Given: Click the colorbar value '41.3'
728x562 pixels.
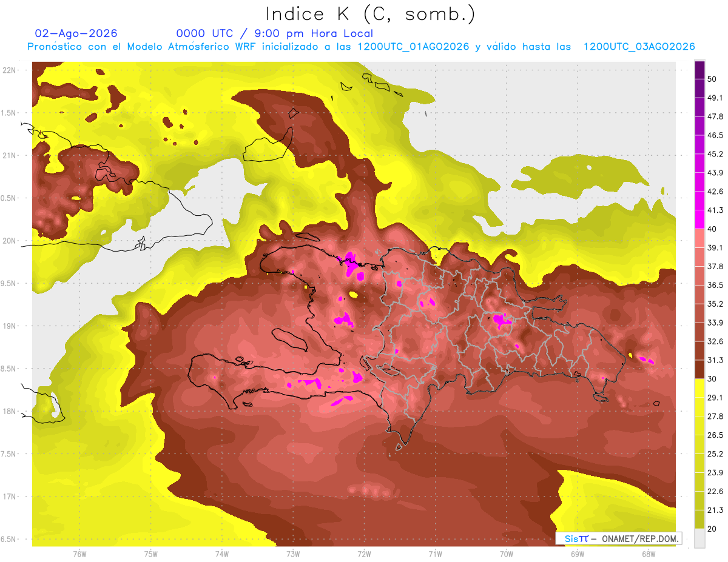Looking at the screenshot, I should click(x=715, y=210).
